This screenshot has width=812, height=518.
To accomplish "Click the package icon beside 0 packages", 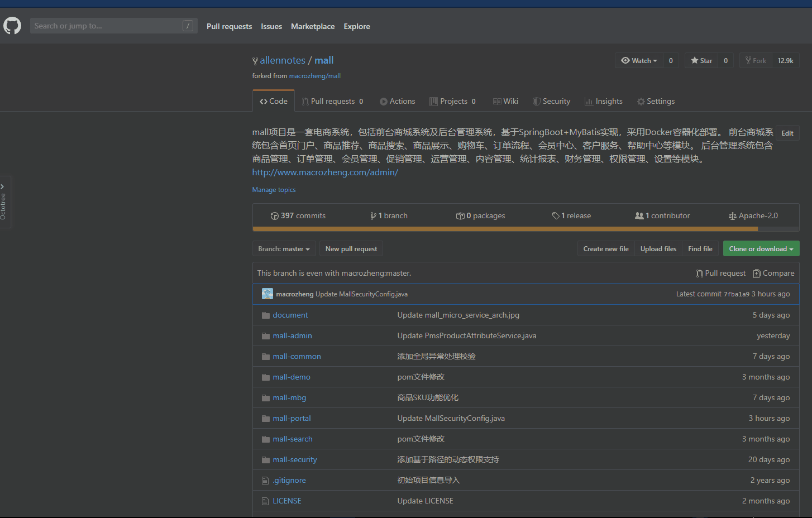I will click(460, 216).
